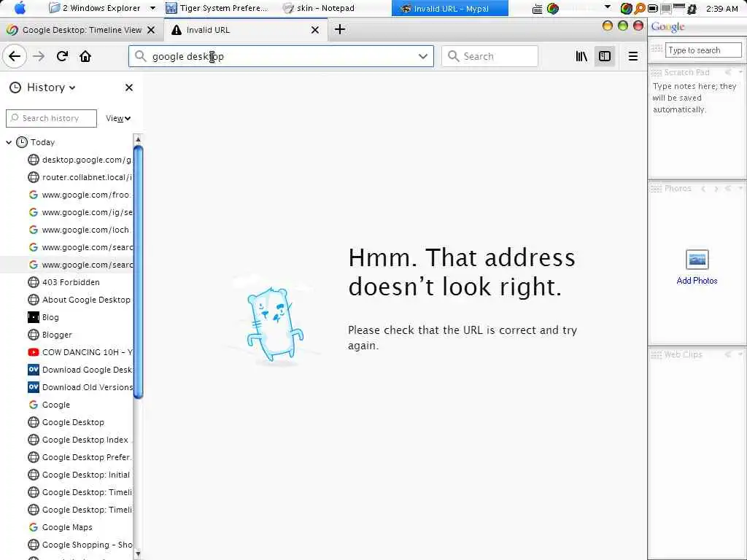
Task: Open Download Google Desktop history entry
Action: click(x=80, y=370)
